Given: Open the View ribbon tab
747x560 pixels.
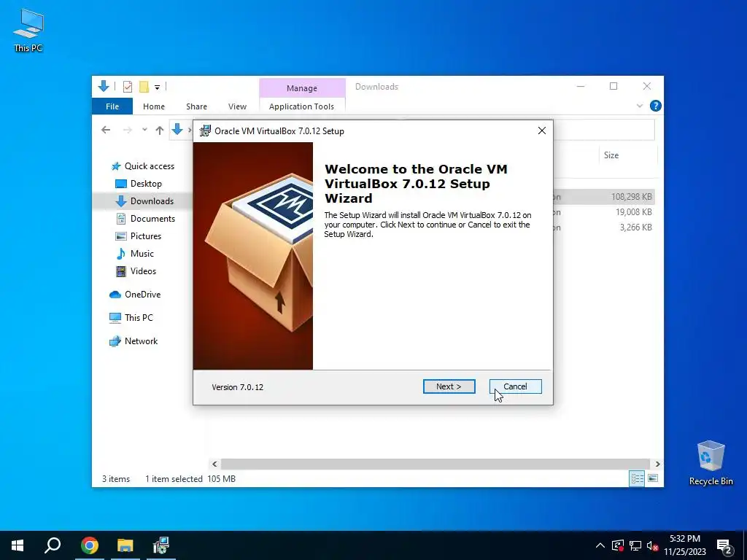Looking at the screenshot, I should pos(237,106).
